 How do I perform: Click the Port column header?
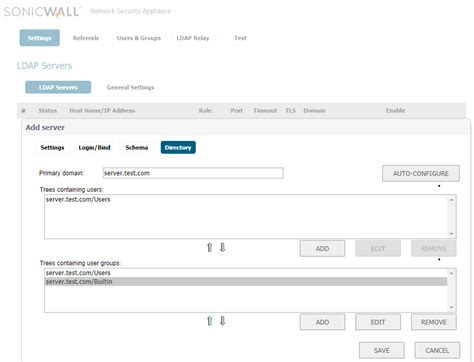(x=237, y=110)
